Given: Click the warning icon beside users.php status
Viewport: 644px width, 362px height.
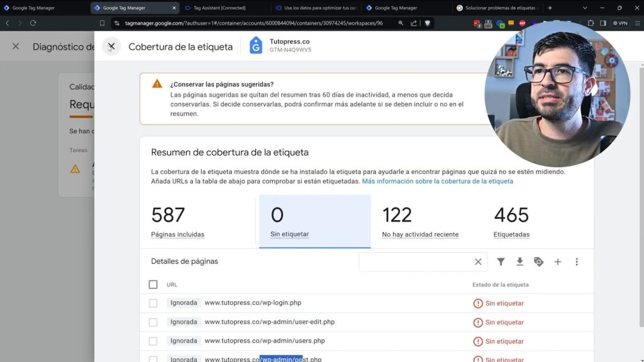Looking at the screenshot, I should pos(478,341).
